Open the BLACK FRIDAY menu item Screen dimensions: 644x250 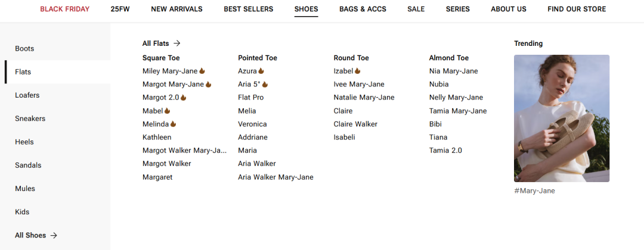(64, 9)
